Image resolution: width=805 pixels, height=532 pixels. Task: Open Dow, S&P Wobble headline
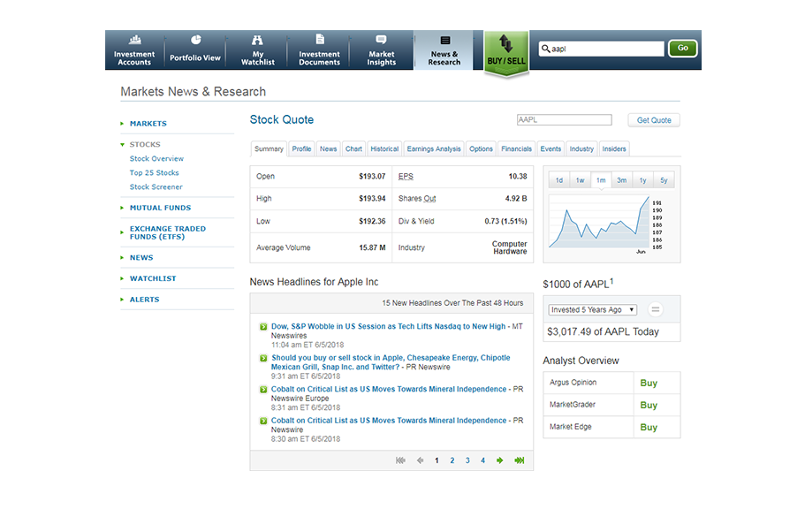[388, 327]
